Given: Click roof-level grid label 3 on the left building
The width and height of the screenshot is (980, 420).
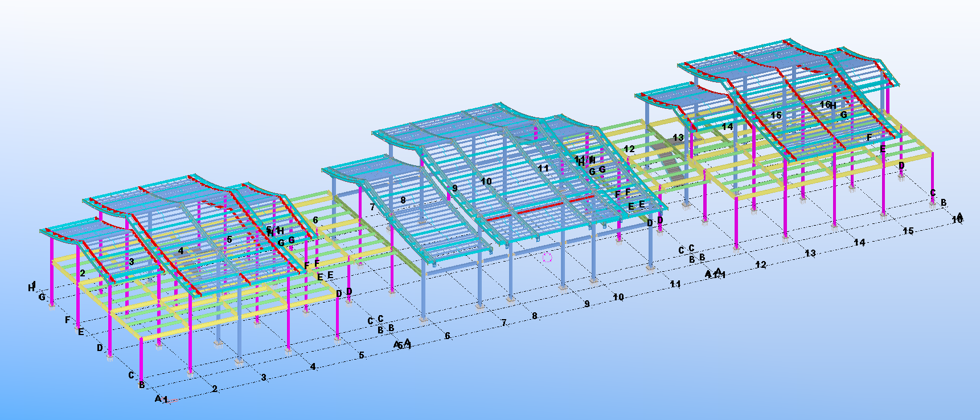Looking at the screenshot, I should 132,262.
